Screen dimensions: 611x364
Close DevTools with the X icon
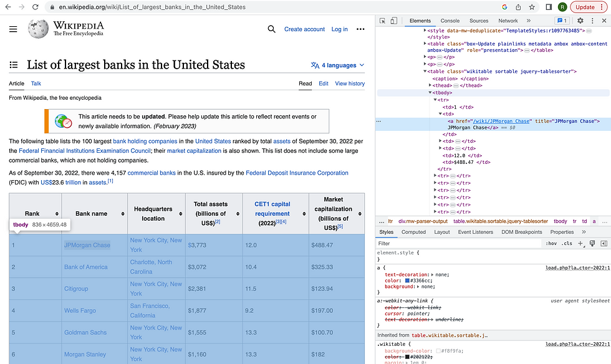(x=604, y=21)
